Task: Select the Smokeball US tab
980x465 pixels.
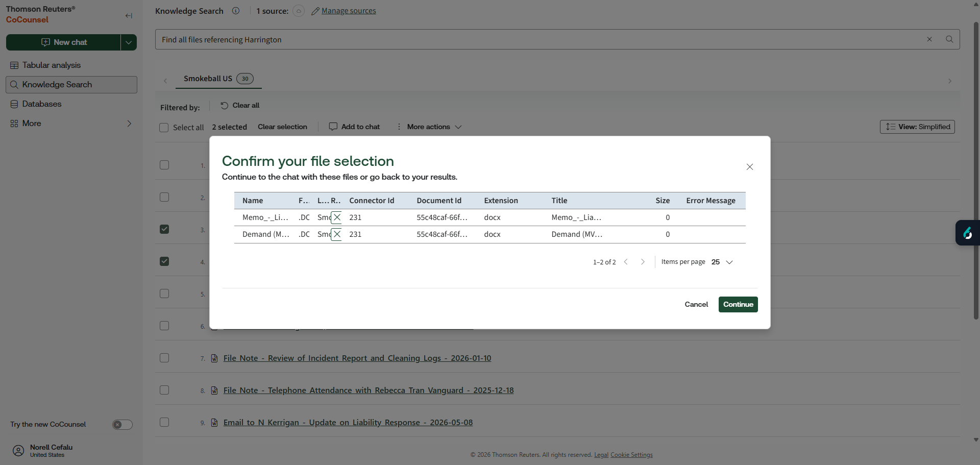Action: 218,79
